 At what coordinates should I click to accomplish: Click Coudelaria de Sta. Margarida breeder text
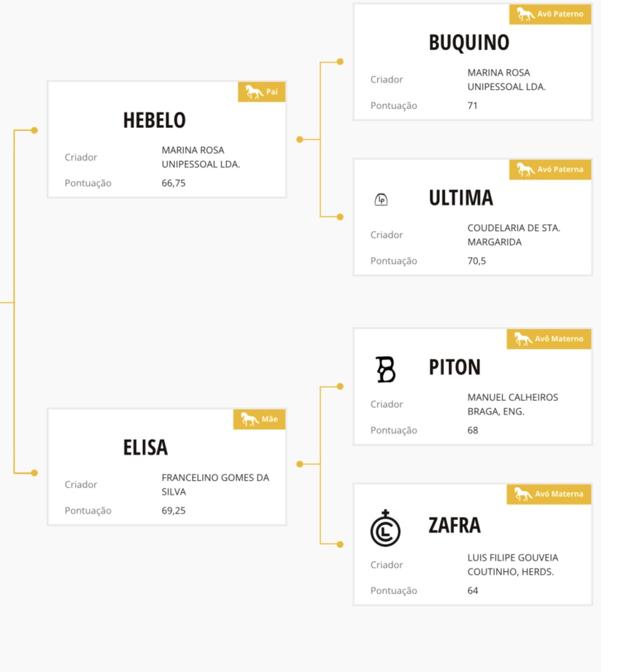pos(514,235)
